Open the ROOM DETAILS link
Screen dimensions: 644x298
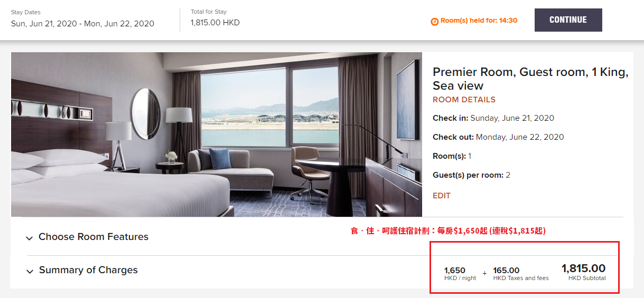[x=464, y=100]
